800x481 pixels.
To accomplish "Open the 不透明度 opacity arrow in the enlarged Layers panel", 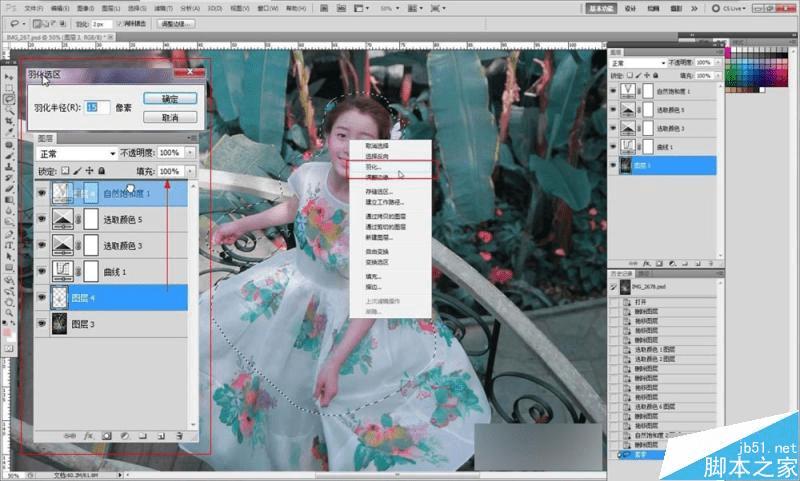I will click(190, 153).
